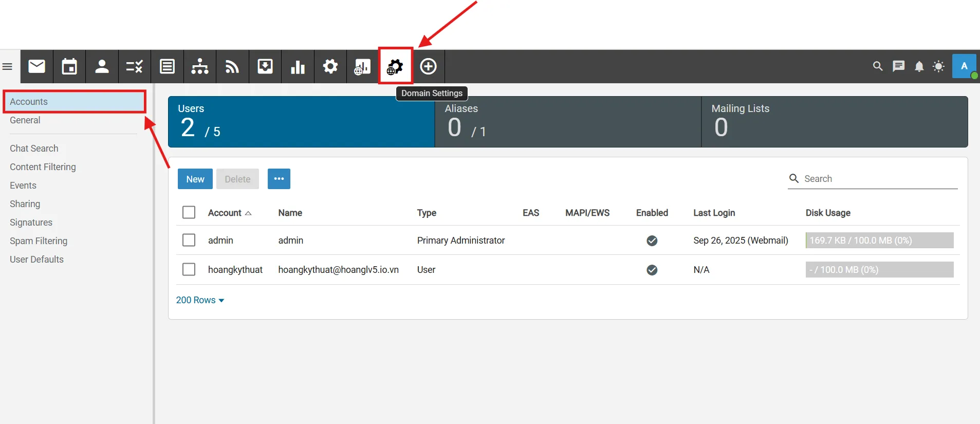Click the Domain Settings gear icon
This screenshot has width=980, height=424.
click(395, 66)
